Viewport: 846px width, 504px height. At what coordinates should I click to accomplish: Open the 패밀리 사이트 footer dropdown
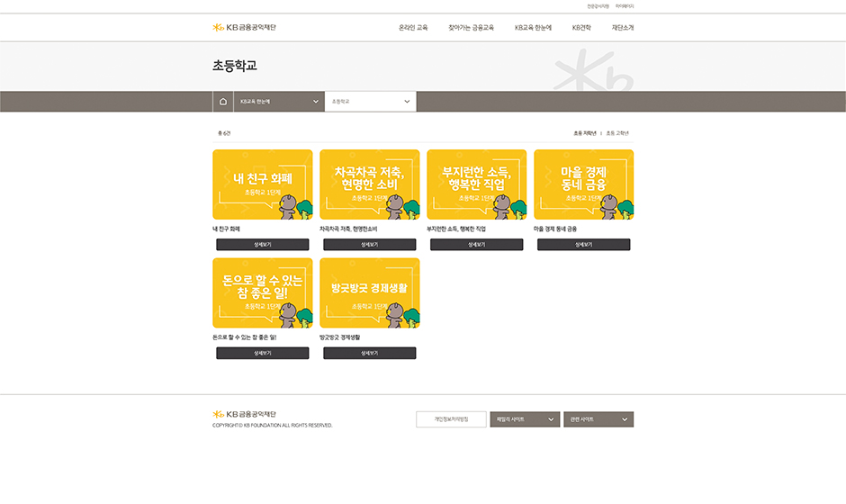pos(525,419)
